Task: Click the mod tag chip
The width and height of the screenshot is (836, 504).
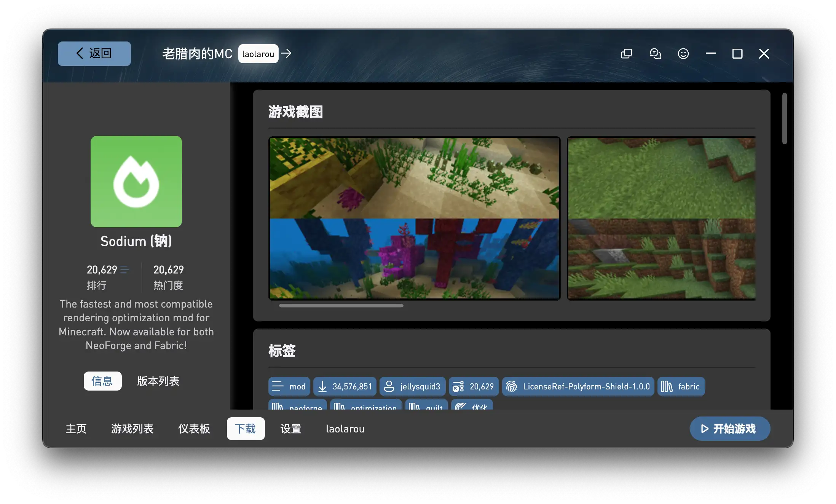Action: click(x=289, y=386)
